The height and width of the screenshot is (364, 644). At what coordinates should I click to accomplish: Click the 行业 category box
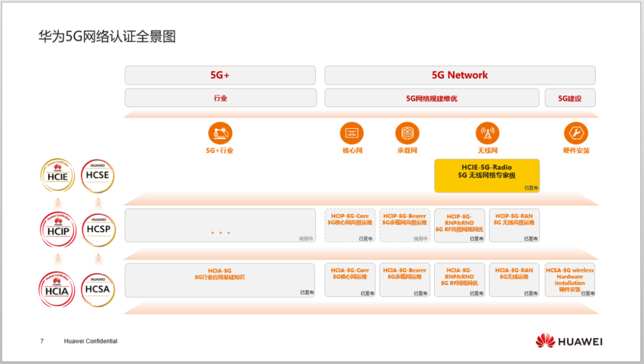pyautogui.click(x=221, y=98)
